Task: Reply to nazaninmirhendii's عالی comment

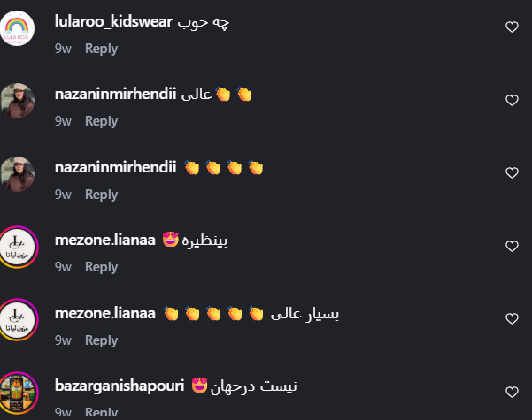Action: point(101,121)
